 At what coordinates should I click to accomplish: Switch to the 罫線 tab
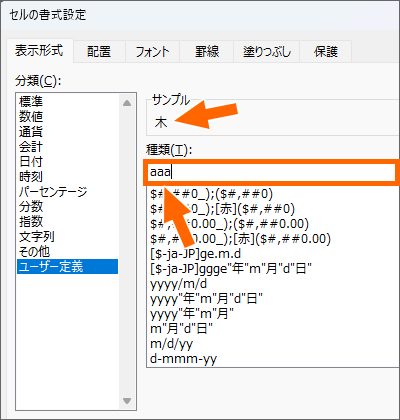click(x=207, y=52)
